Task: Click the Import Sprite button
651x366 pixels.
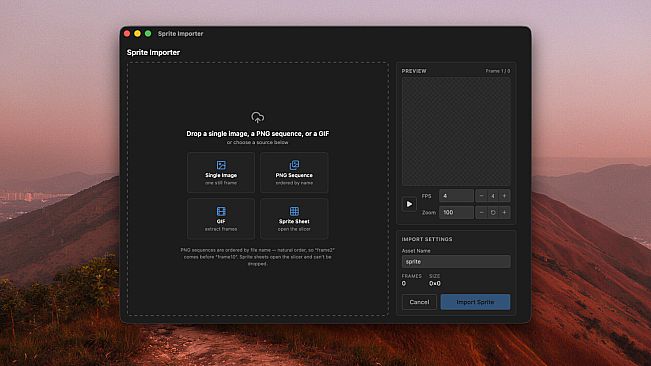Action: click(x=475, y=302)
